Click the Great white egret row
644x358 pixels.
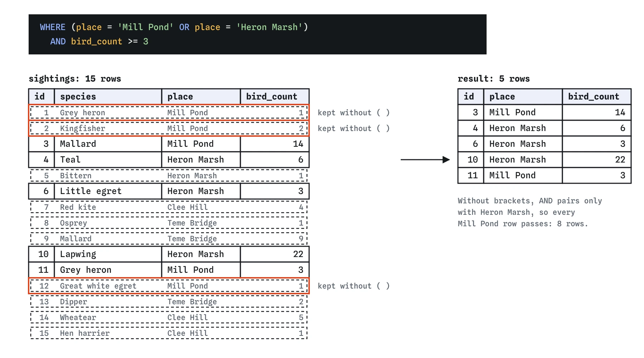(x=169, y=286)
